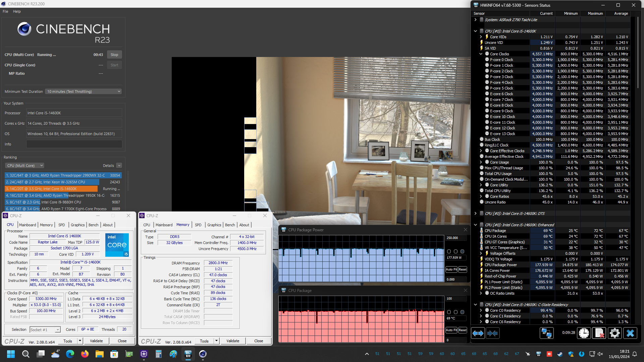Toggle third checkbox in CPU Package temperature graph
644x362 pixels.
(462, 312)
